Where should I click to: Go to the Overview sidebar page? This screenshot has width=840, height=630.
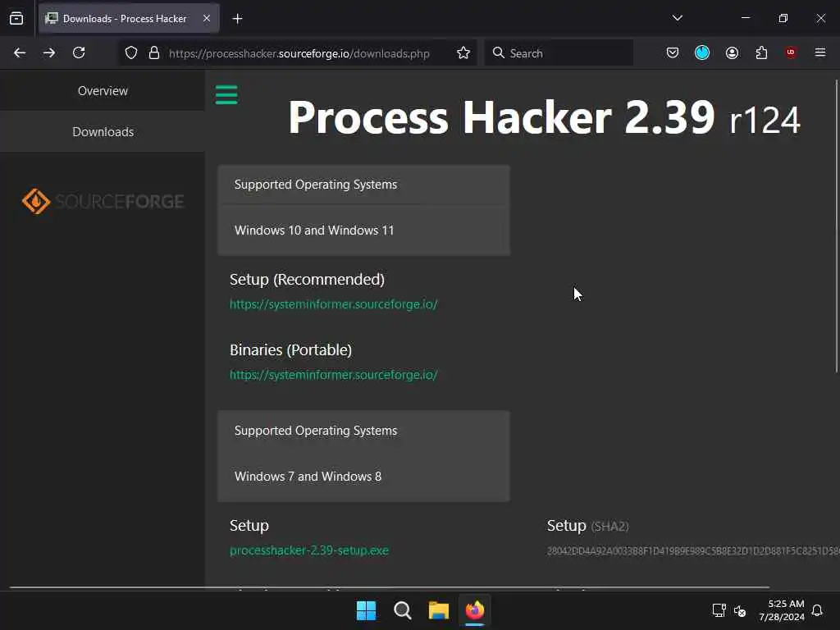[103, 90]
